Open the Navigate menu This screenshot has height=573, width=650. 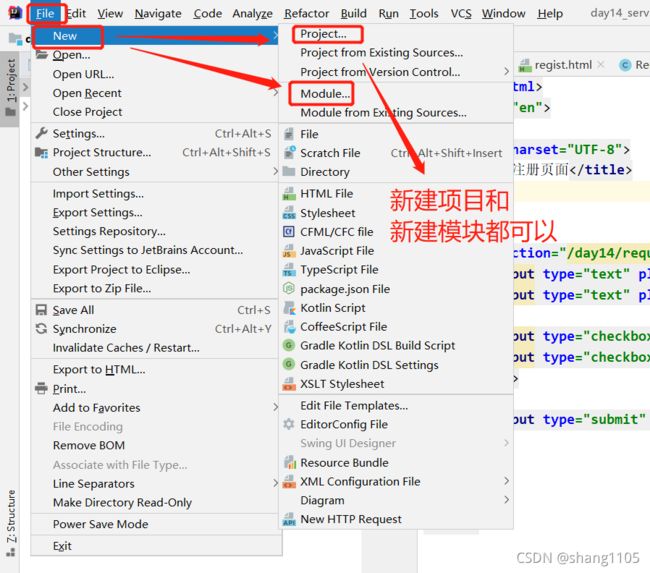pos(158,14)
